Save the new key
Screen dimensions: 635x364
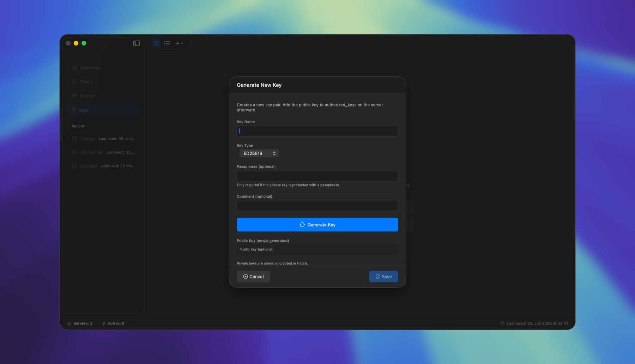pyautogui.click(x=383, y=277)
